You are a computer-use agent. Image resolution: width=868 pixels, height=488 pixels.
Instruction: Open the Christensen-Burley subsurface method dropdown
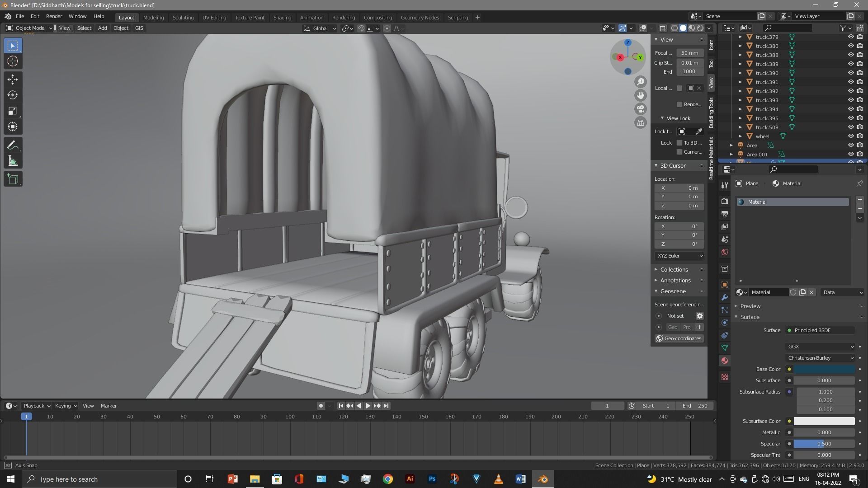[820, 358]
